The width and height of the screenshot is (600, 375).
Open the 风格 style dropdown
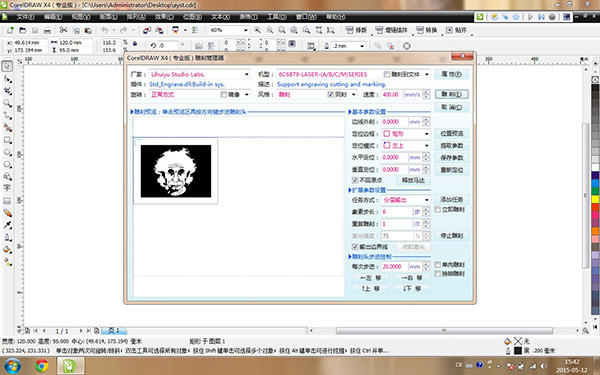[x=354, y=95]
